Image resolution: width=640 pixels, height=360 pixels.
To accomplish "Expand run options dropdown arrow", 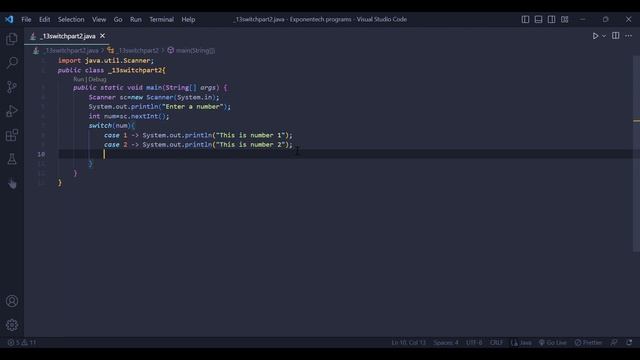I will pos(604,36).
